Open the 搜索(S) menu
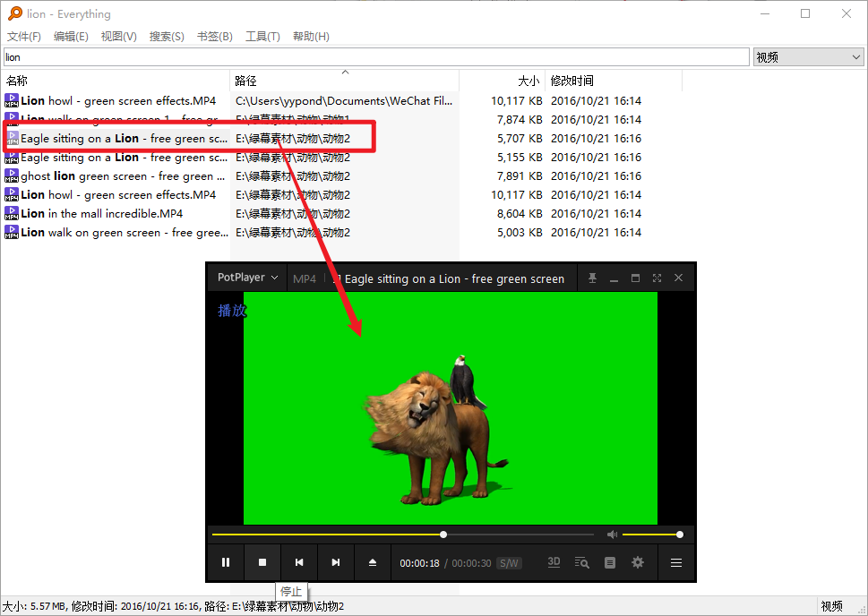 pos(167,37)
